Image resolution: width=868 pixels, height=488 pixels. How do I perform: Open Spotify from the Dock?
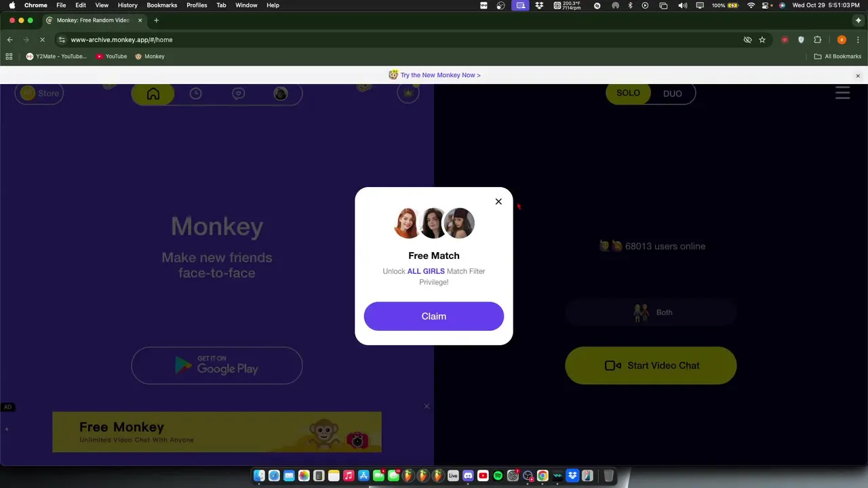click(498, 476)
